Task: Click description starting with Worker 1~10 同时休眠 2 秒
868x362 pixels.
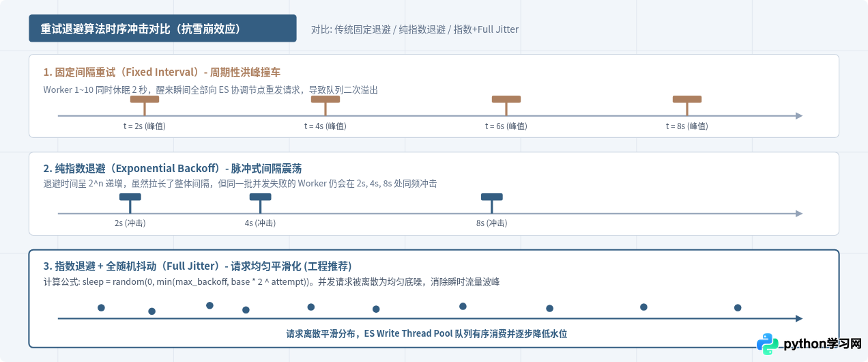Action: point(210,89)
